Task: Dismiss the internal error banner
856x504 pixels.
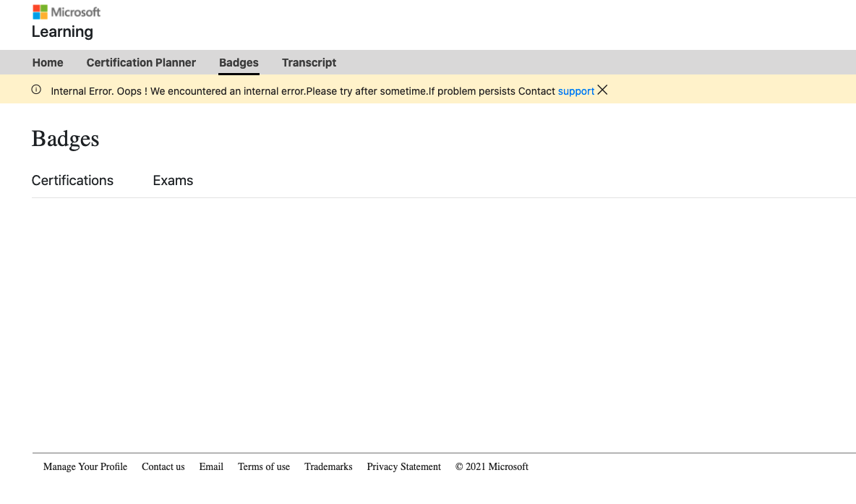Action: pyautogui.click(x=602, y=90)
